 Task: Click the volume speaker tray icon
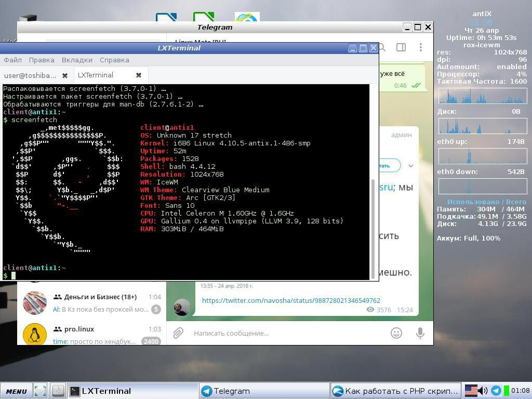click(483, 391)
